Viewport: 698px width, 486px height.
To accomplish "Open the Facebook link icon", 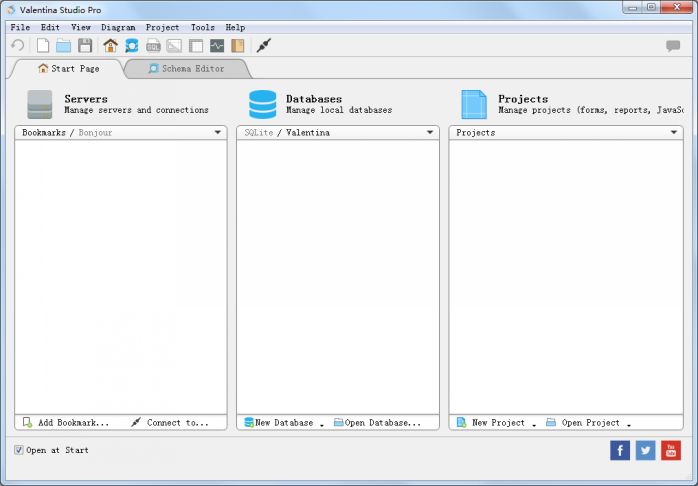I will (x=620, y=450).
